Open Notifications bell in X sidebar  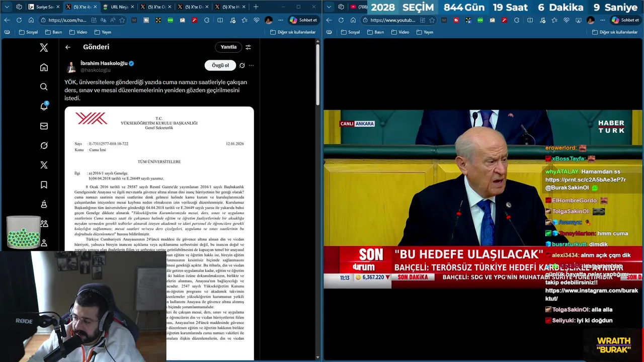point(44,106)
